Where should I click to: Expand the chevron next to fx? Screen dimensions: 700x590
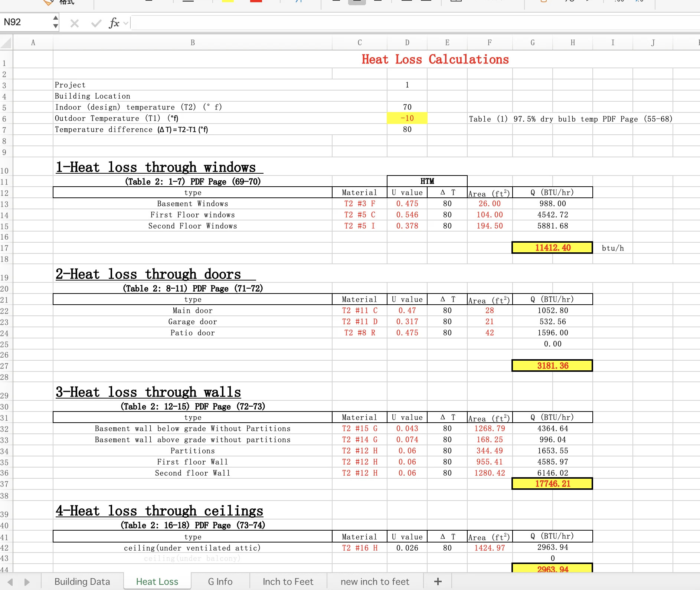click(126, 23)
